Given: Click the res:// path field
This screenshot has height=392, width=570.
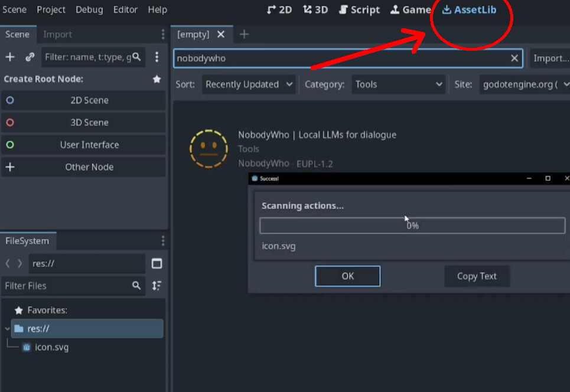Looking at the screenshot, I should (x=87, y=263).
